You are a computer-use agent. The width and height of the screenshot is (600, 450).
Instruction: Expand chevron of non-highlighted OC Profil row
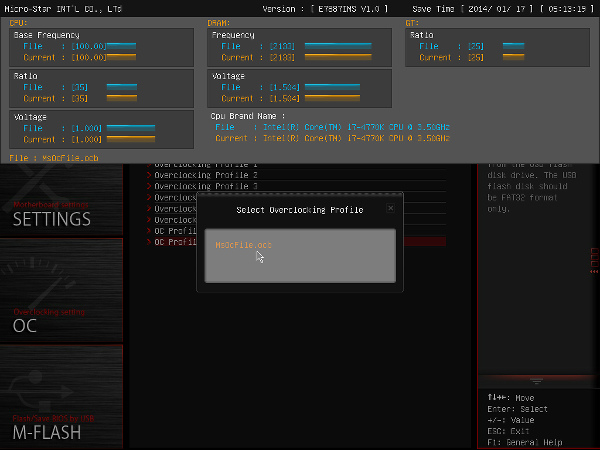(x=149, y=231)
